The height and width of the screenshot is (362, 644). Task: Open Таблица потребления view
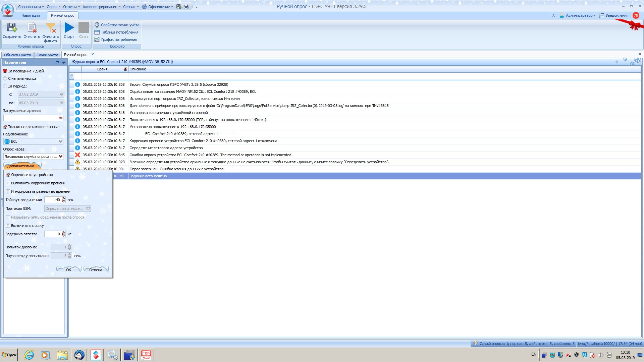tap(116, 32)
